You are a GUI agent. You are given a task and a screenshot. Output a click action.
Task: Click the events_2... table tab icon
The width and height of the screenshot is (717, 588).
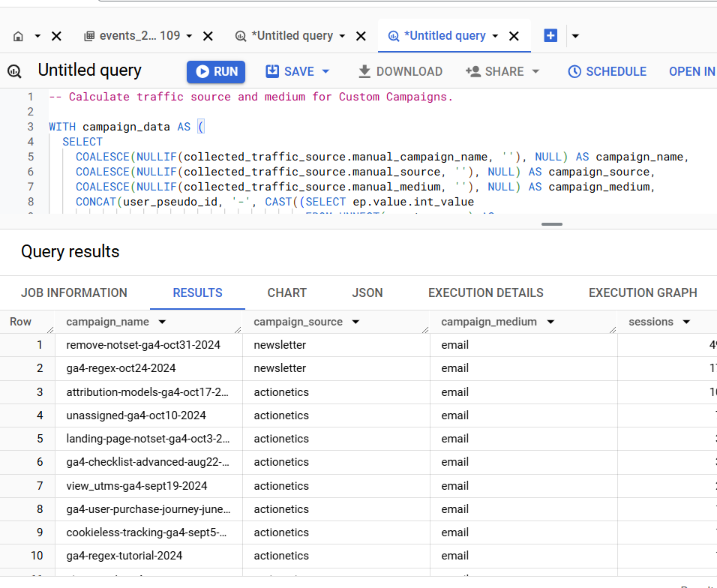[x=89, y=35]
